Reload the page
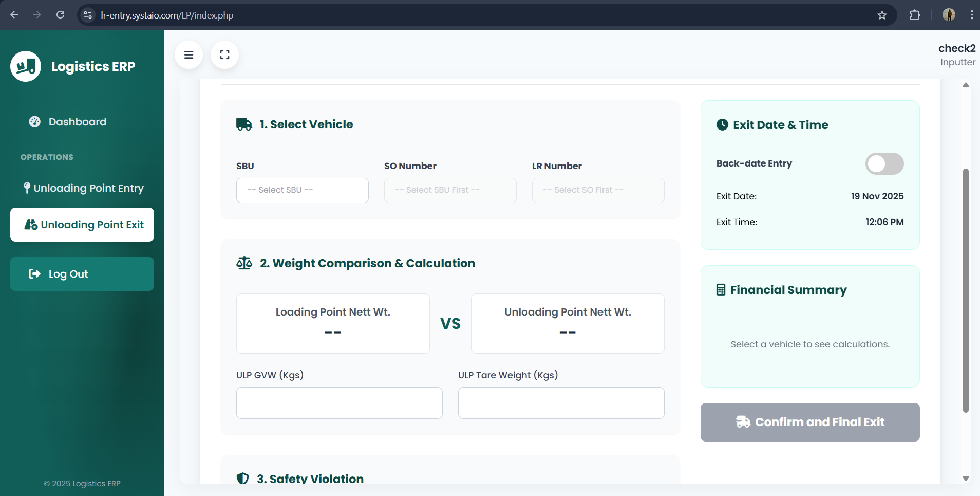Image resolution: width=980 pixels, height=496 pixels. click(x=60, y=15)
